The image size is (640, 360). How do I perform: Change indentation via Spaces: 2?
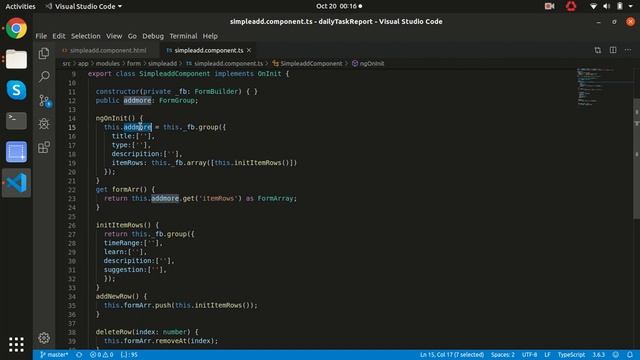502,355
